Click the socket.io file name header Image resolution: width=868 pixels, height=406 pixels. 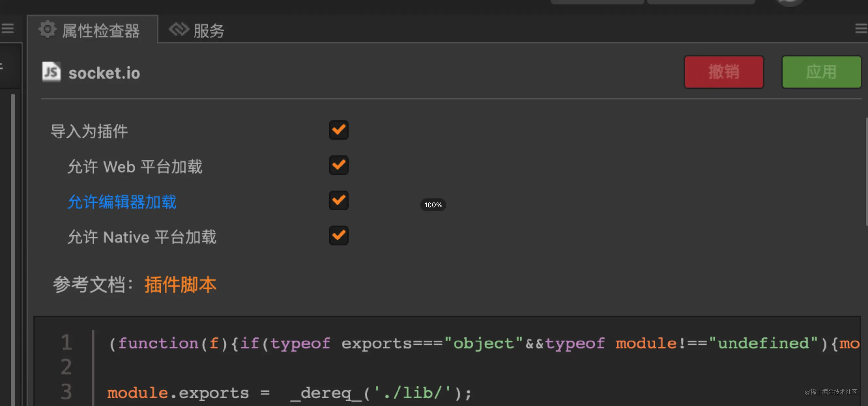(104, 72)
